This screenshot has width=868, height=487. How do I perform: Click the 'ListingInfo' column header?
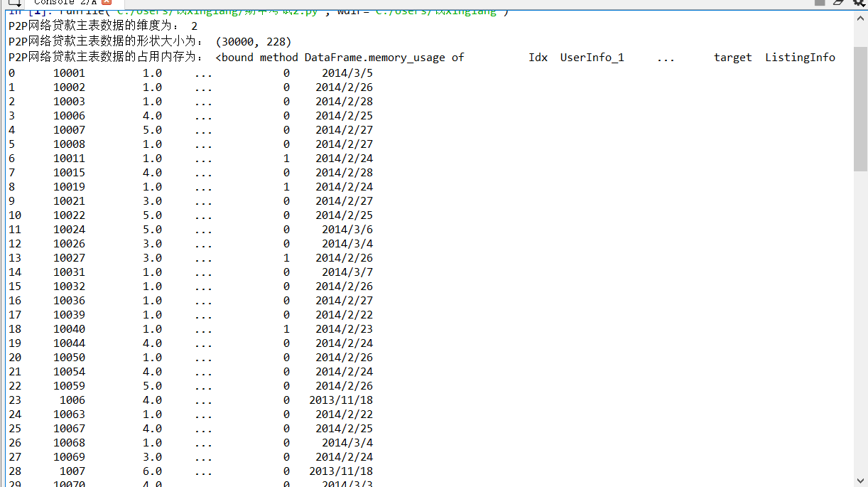click(800, 57)
